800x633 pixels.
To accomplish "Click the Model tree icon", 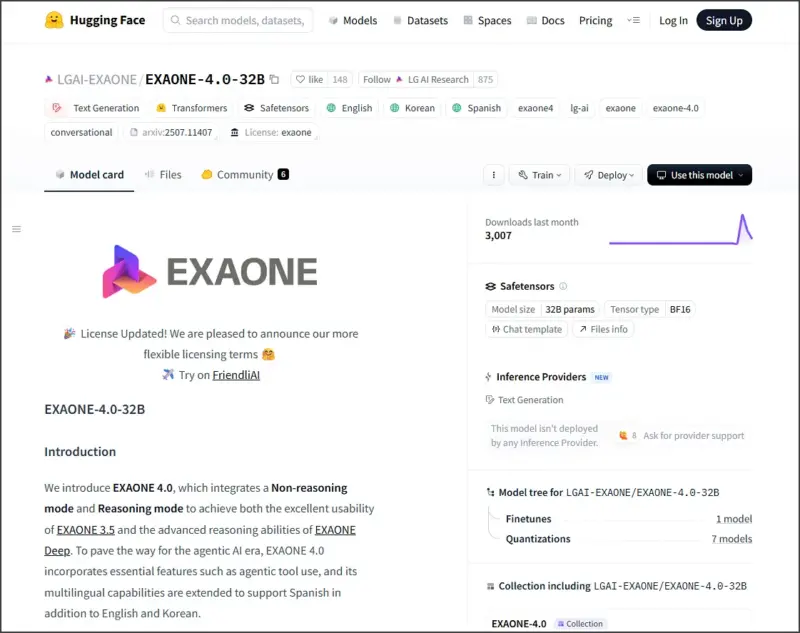I will 490,492.
